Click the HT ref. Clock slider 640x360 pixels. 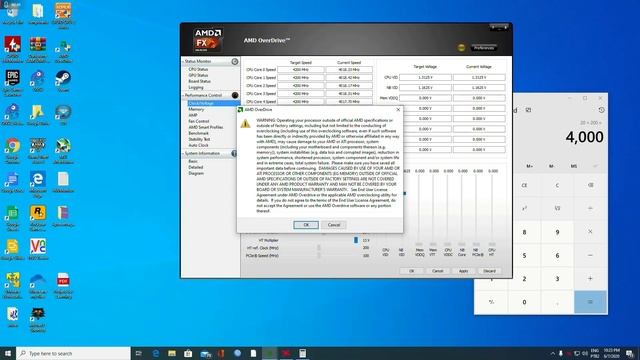pyautogui.click(x=319, y=248)
